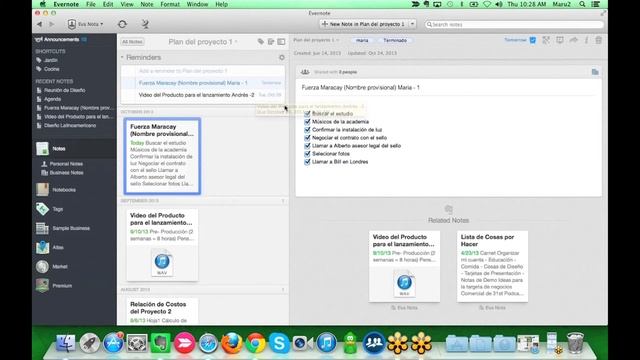Viewport: 640px width, 360px height.
Task: Open the Note menu
Action: (147, 4)
